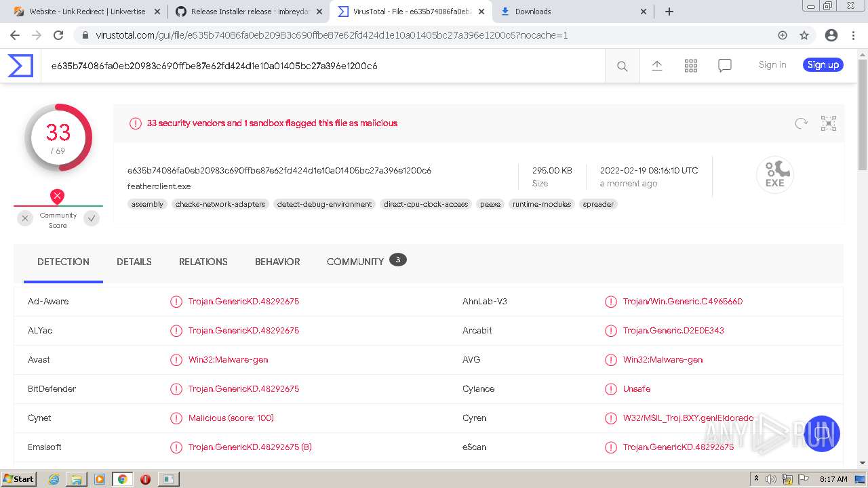
Task: Click the VirusTotal hash search field
Action: pos(323,66)
